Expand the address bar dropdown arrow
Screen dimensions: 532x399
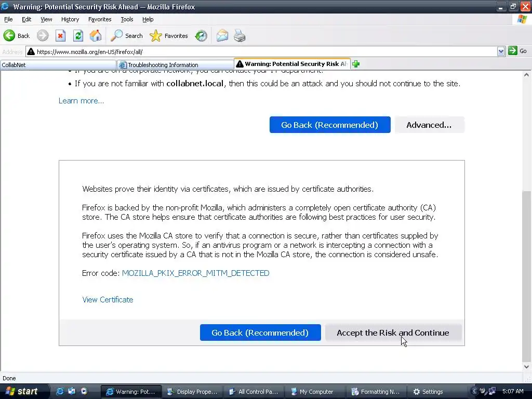tap(501, 51)
